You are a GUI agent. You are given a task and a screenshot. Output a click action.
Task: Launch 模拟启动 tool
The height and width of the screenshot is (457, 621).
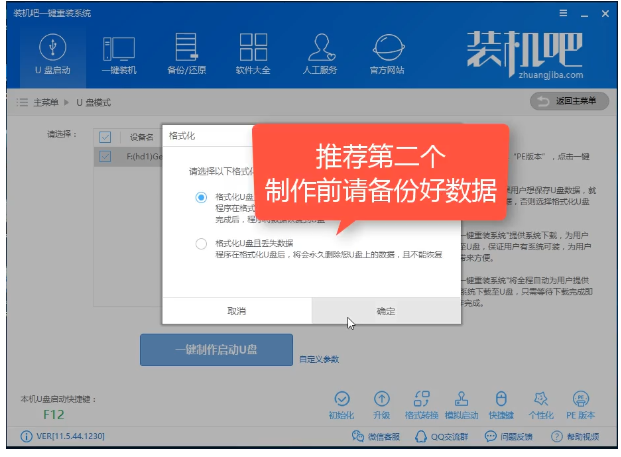click(461, 403)
